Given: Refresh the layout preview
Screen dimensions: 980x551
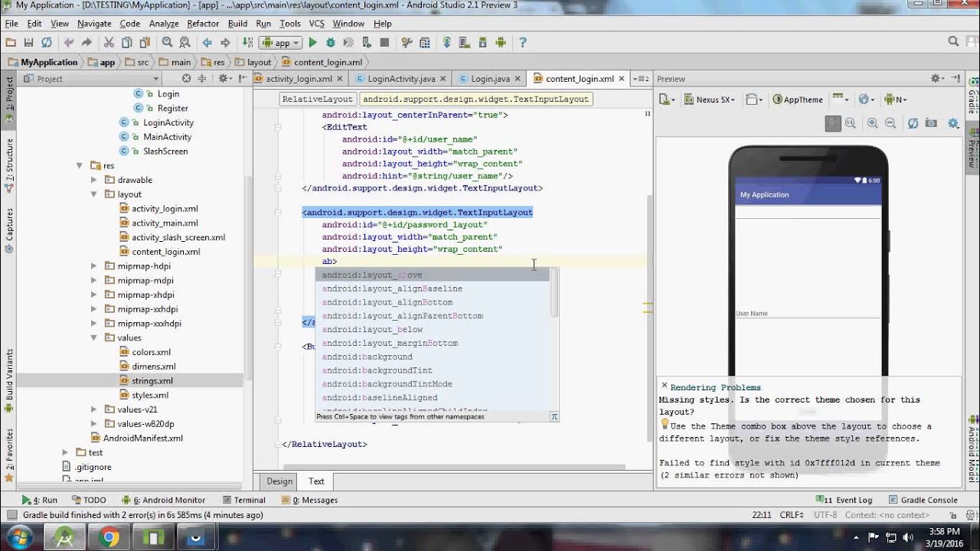Looking at the screenshot, I should point(913,123).
